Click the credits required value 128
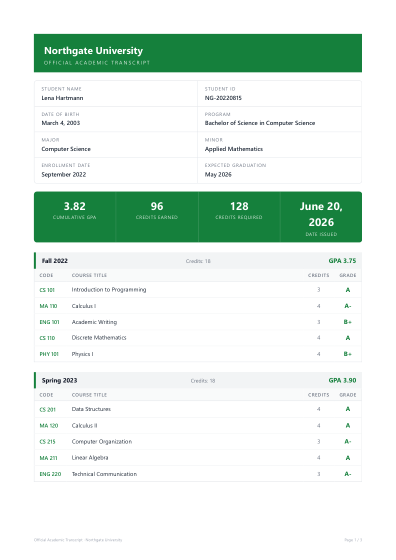 click(239, 206)
